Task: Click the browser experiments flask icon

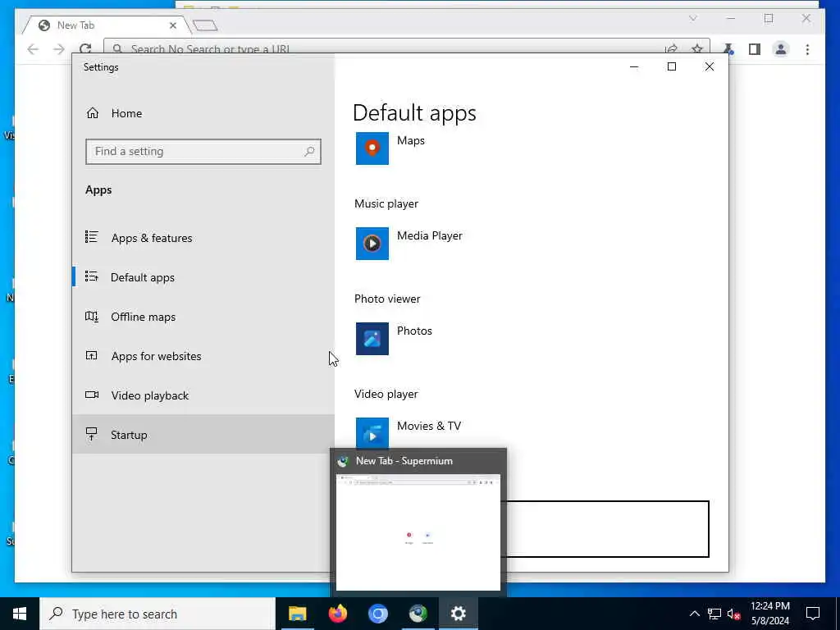Action: (728, 49)
